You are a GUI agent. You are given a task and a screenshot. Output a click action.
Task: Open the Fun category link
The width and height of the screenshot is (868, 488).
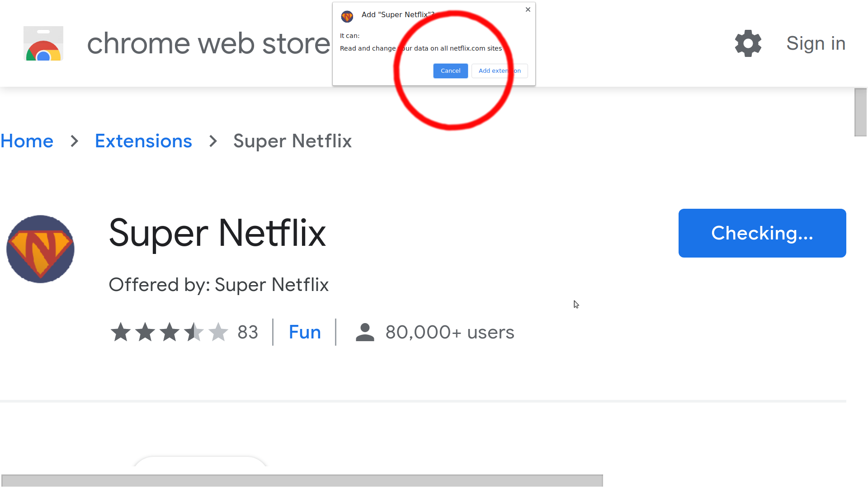pos(305,332)
